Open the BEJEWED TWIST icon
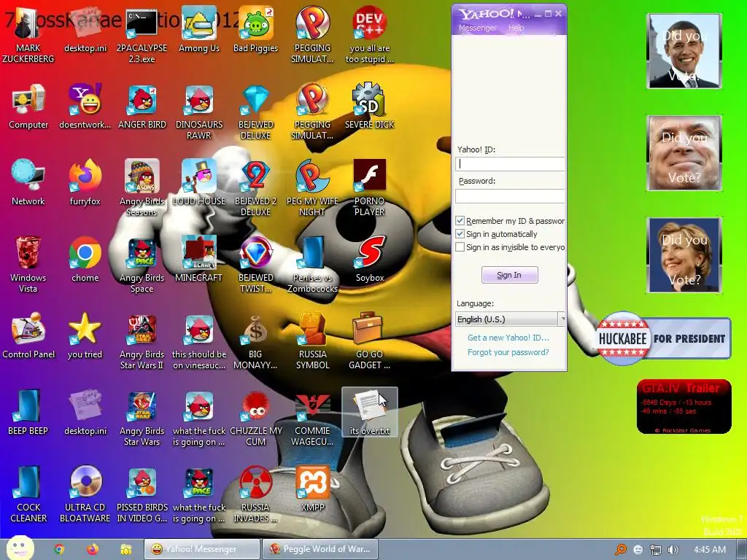 click(x=255, y=265)
